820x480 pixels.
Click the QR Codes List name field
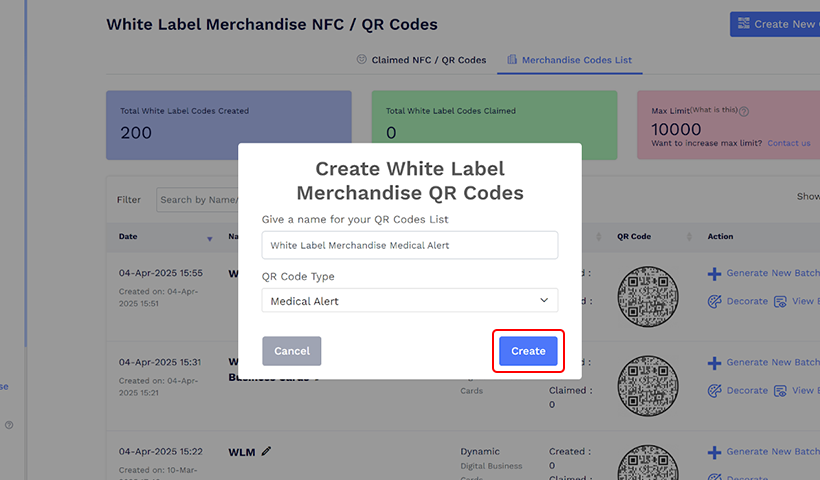point(410,245)
